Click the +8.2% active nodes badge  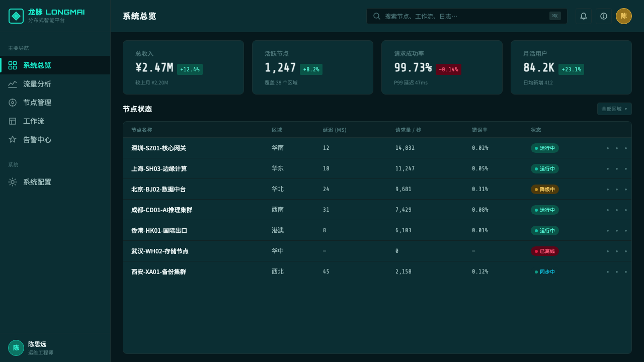click(311, 69)
